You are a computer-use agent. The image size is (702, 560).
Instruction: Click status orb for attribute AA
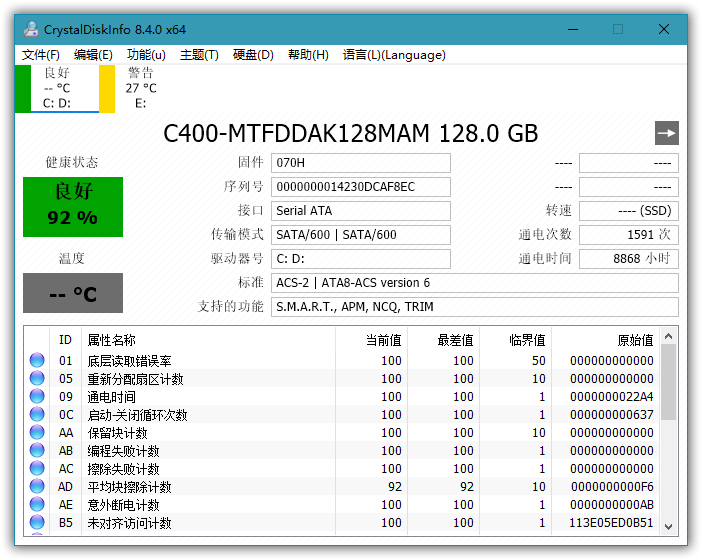pos(37,432)
